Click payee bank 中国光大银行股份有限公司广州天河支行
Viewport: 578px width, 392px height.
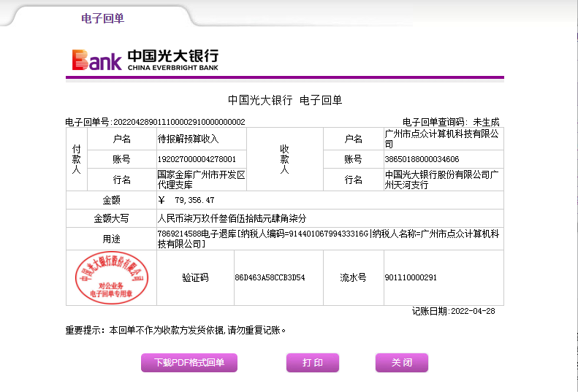[441, 180]
